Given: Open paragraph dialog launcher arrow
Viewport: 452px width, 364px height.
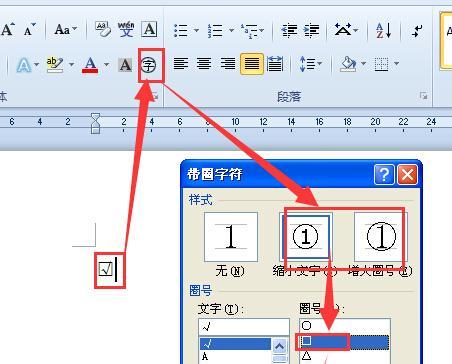Looking at the screenshot, I should click(x=423, y=96).
